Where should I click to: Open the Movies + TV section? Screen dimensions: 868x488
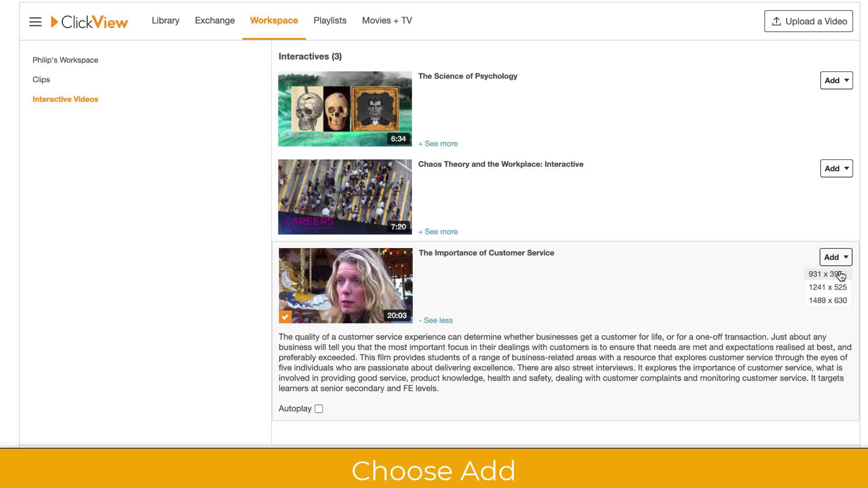click(387, 20)
